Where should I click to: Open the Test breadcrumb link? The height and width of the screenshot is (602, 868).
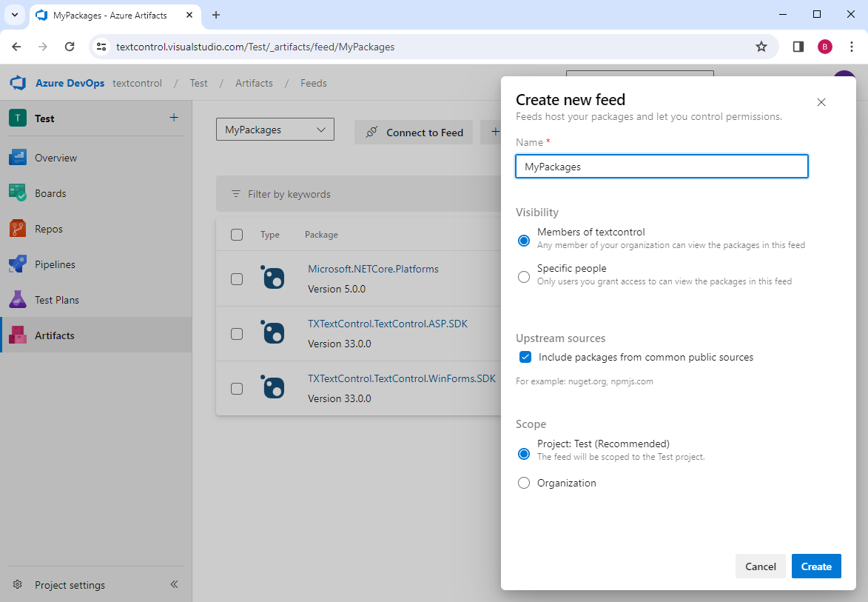point(198,83)
